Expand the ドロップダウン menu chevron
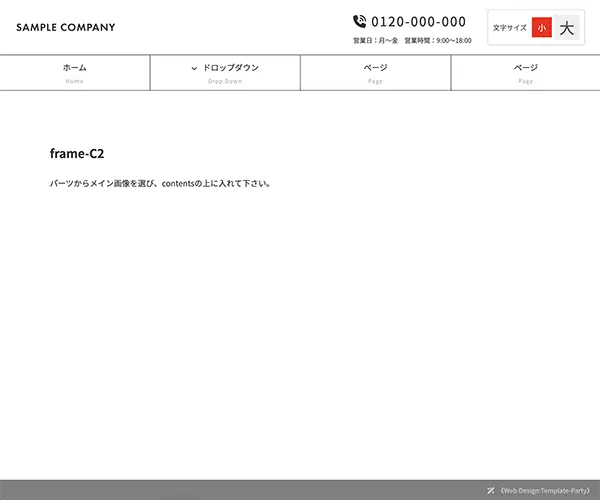The image size is (600, 500). (194, 68)
